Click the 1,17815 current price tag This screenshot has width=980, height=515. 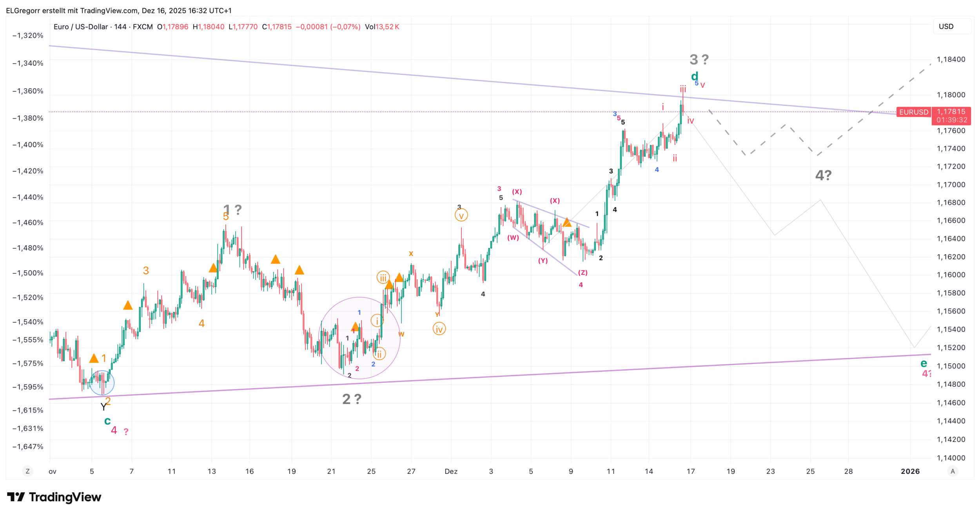(951, 112)
